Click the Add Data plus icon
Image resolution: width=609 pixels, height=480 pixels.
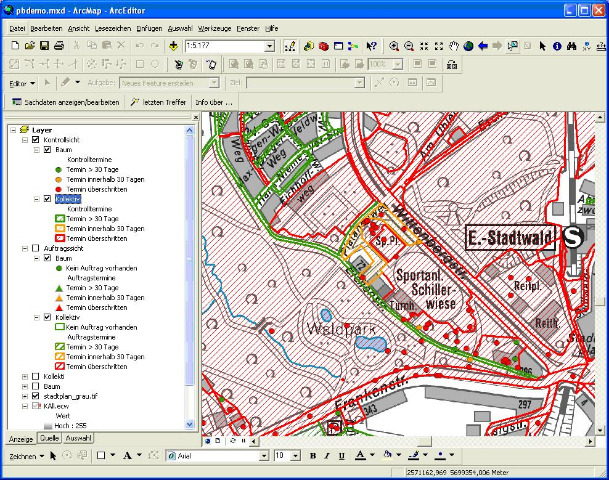click(x=174, y=46)
